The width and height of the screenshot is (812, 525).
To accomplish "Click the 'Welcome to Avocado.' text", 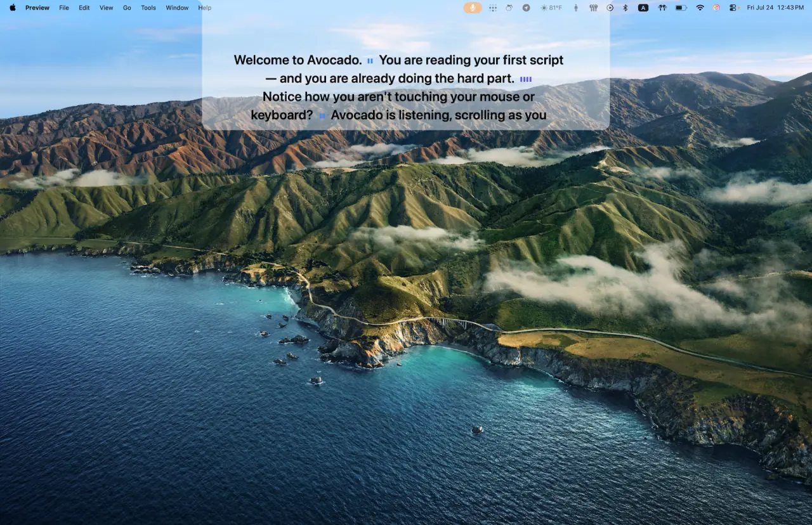I will 298,60.
